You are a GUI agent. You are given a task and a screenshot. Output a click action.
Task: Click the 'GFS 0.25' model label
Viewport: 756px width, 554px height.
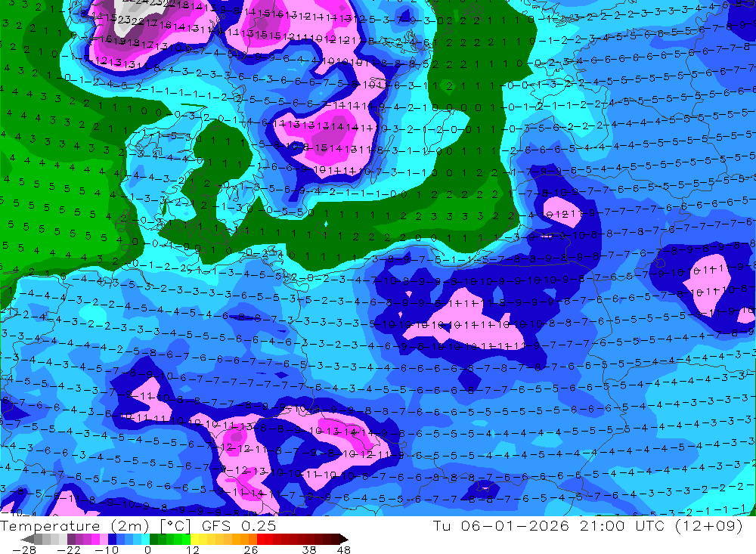coord(239,525)
